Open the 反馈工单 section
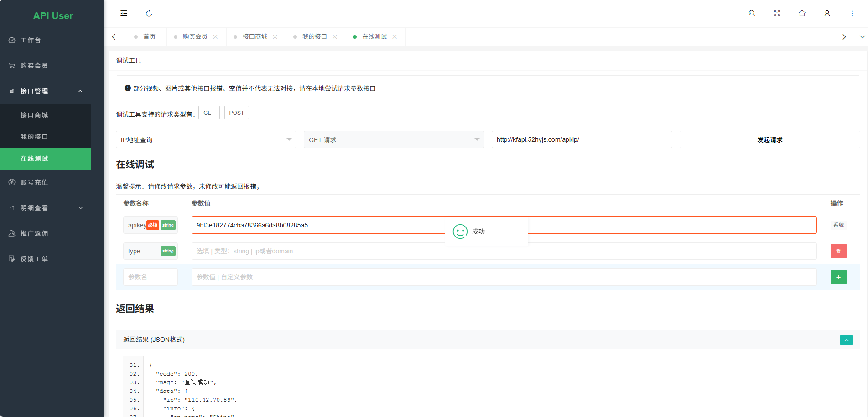 pos(33,258)
